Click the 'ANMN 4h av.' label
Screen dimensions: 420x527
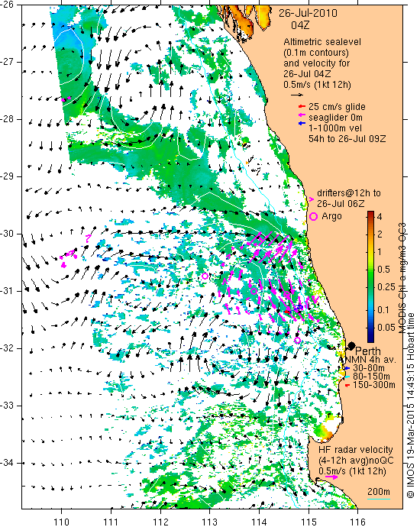click(x=367, y=360)
